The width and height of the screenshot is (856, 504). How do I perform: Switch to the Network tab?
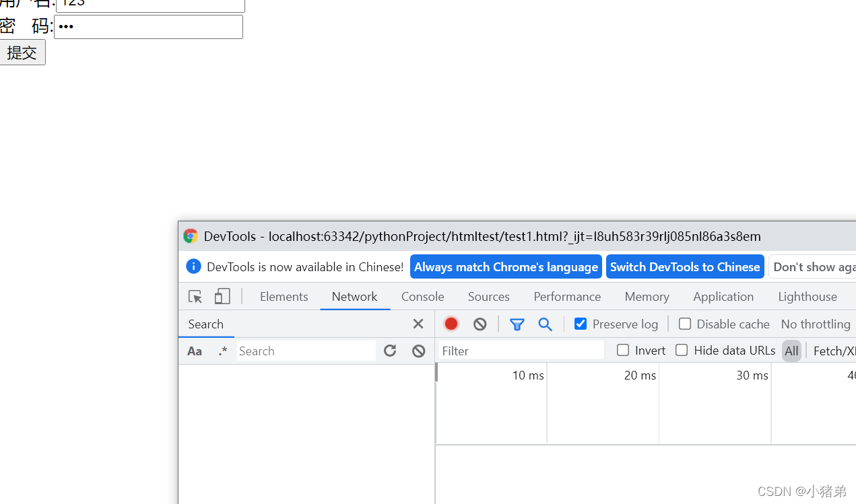355,297
